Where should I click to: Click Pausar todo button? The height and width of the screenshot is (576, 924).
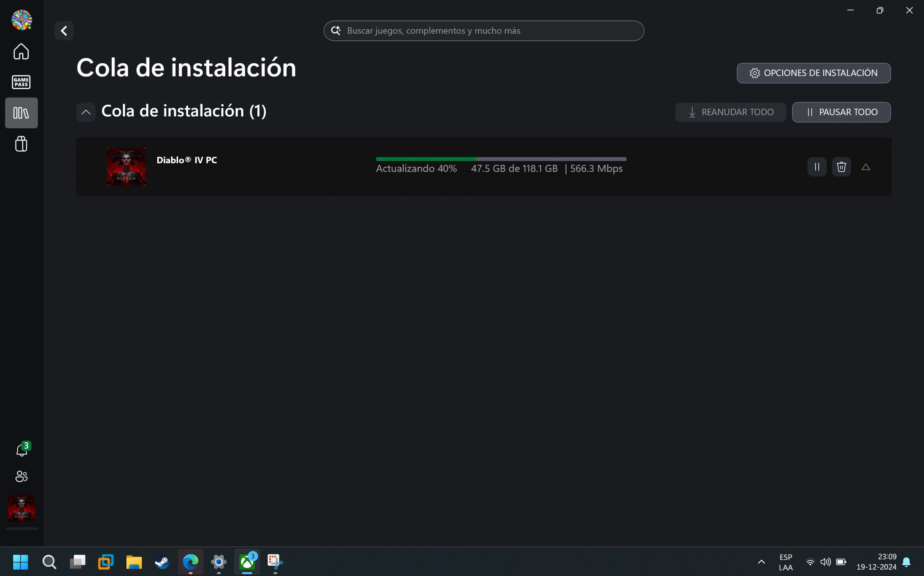click(x=841, y=112)
